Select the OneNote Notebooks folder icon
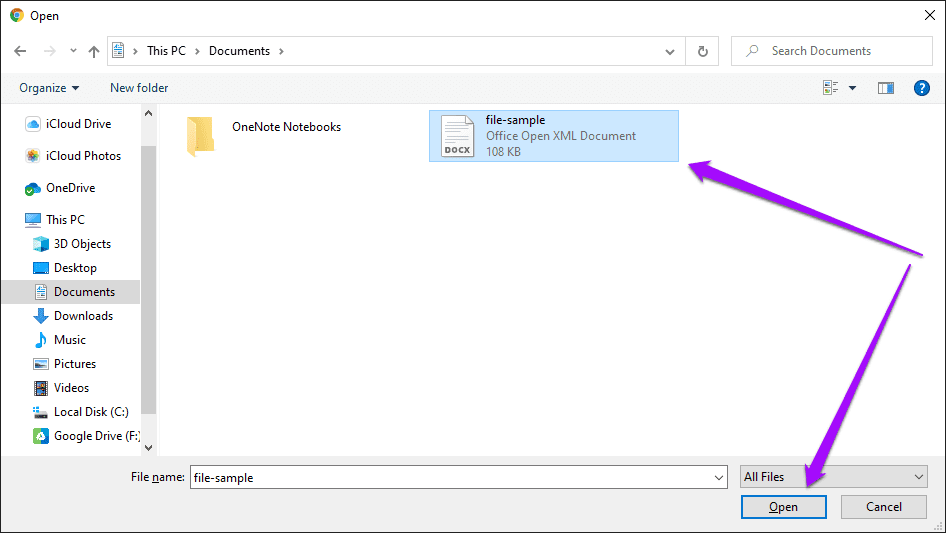The width and height of the screenshot is (946, 533). 200,136
